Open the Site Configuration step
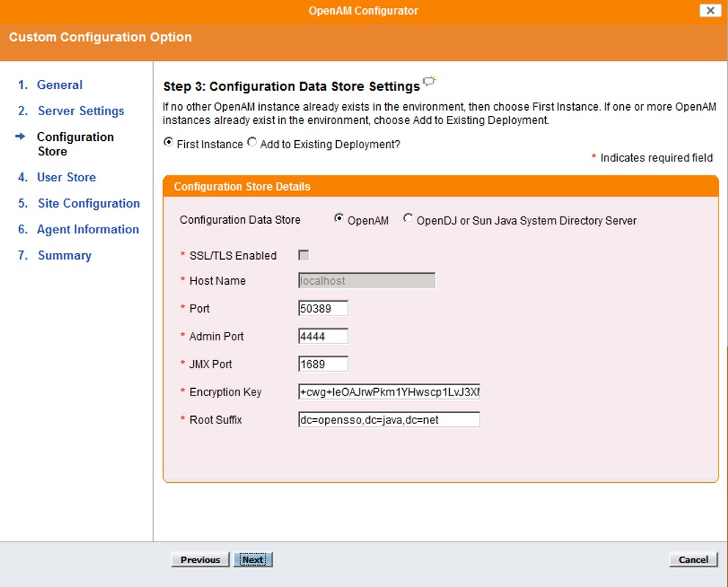Viewport: 728px width, 587px height. pos(88,203)
